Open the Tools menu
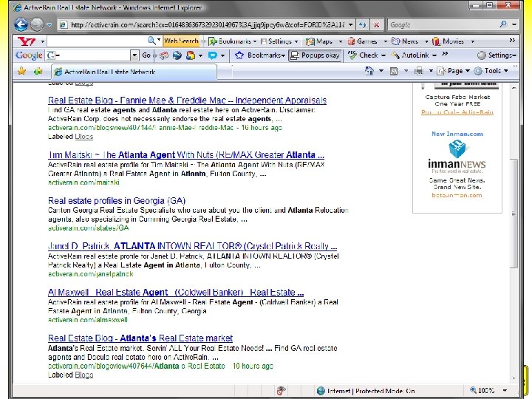532x399 pixels. click(x=491, y=71)
